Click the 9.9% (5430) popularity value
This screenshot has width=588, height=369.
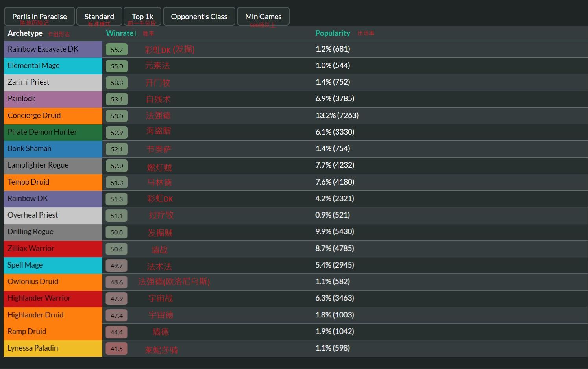[x=335, y=232]
